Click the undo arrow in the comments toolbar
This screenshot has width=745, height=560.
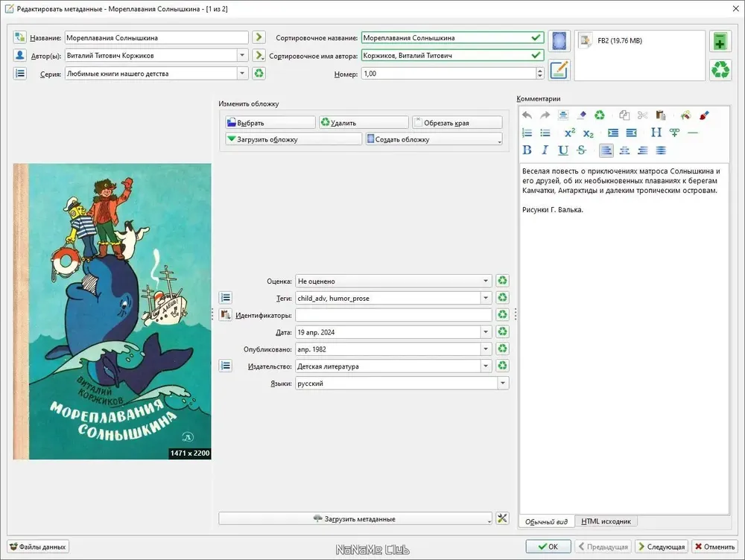pyautogui.click(x=527, y=115)
